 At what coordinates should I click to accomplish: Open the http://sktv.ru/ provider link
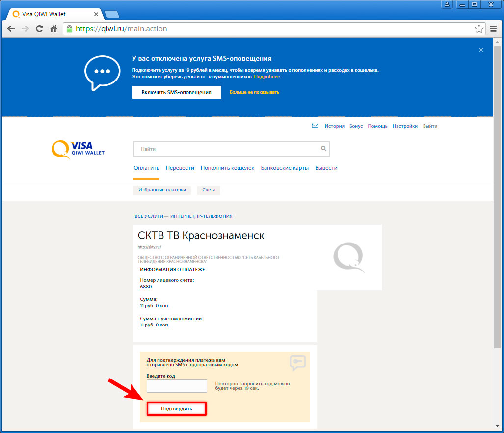[x=150, y=247]
